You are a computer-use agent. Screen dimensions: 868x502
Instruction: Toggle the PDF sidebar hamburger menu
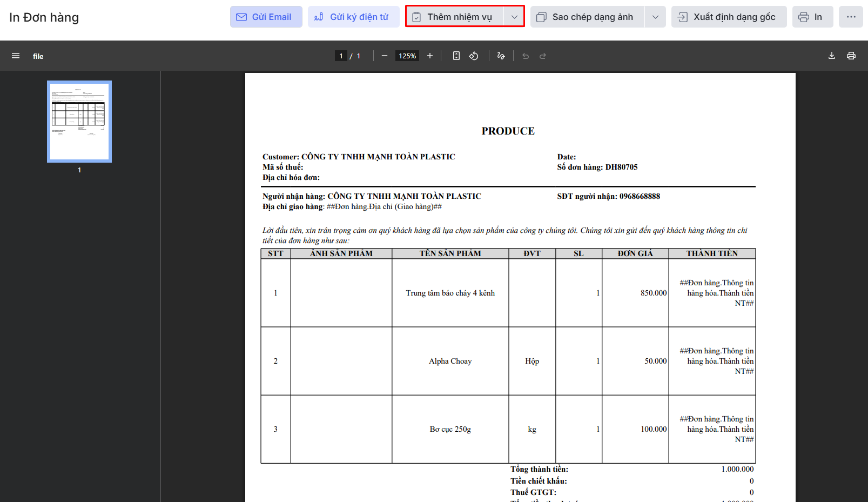(16, 56)
